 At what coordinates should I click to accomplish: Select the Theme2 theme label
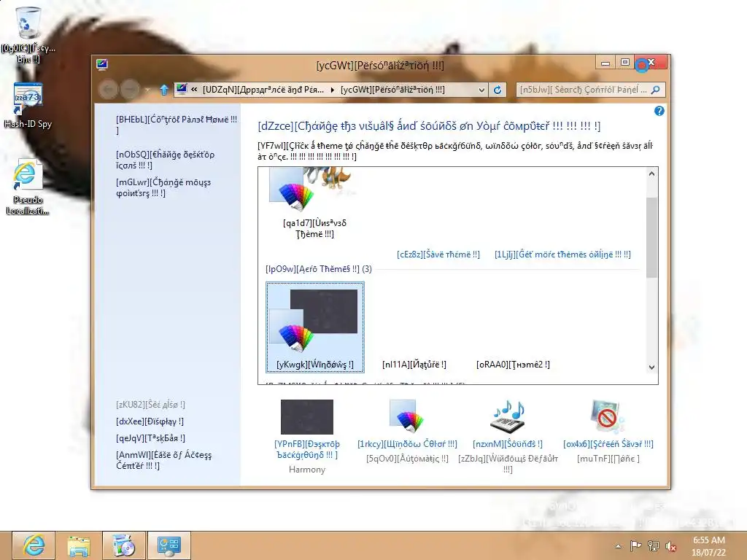[x=513, y=365]
